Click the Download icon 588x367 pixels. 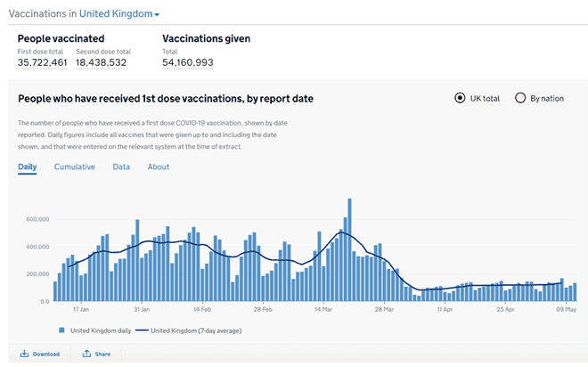point(25,354)
